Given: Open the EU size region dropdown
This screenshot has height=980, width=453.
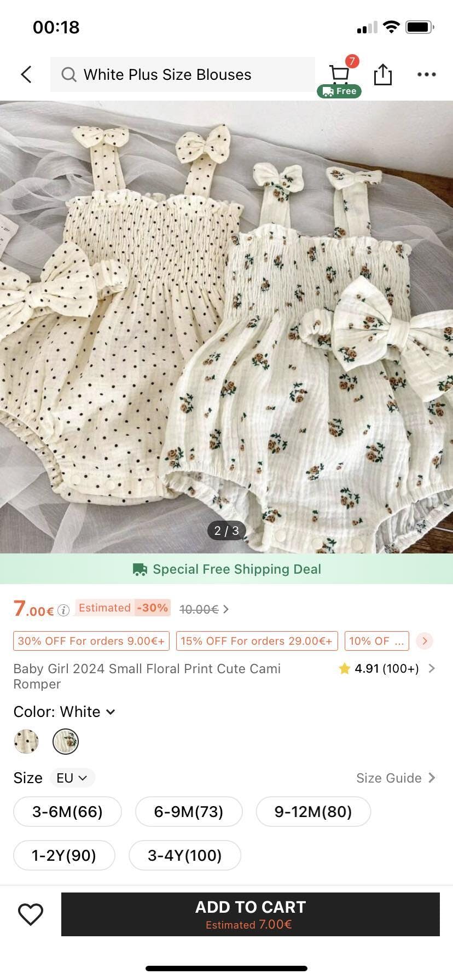Looking at the screenshot, I should click(x=72, y=778).
